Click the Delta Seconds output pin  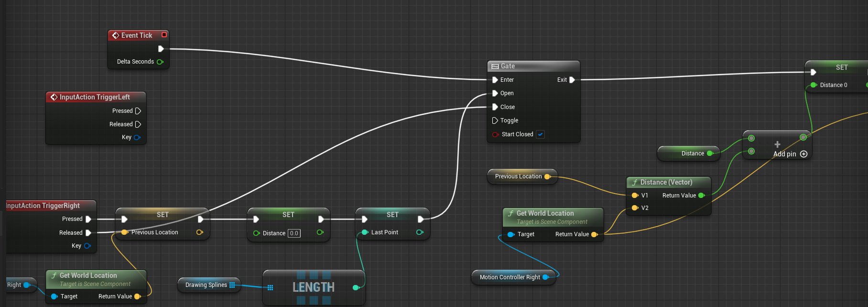160,62
